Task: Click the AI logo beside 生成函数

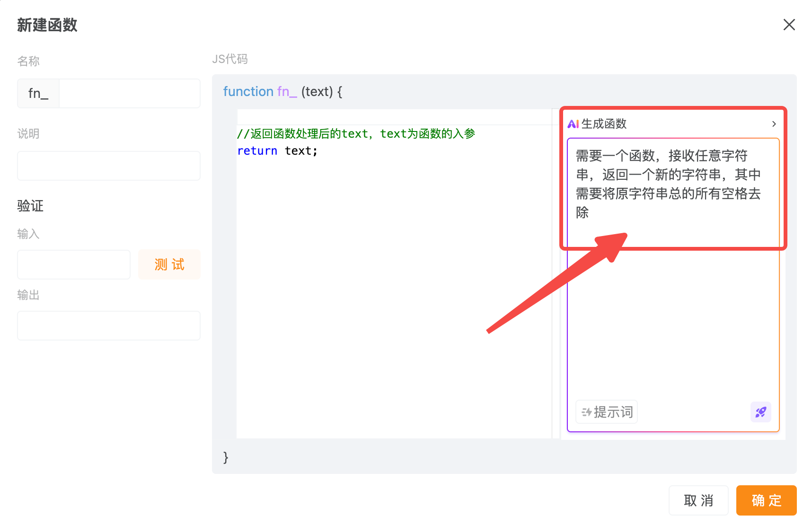Action: (574, 123)
